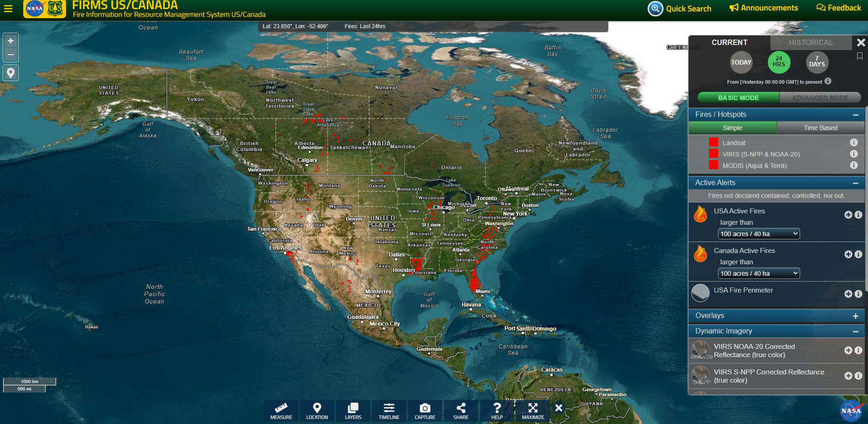This screenshot has width=868, height=424.
Task: Collapse Dynamic Imagery section
Action: coord(855,331)
